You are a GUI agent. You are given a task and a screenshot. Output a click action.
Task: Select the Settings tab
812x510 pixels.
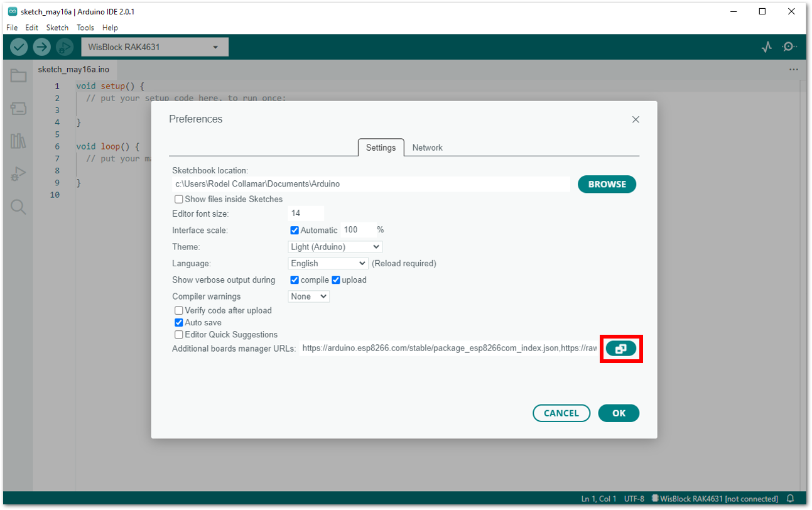[381, 148]
